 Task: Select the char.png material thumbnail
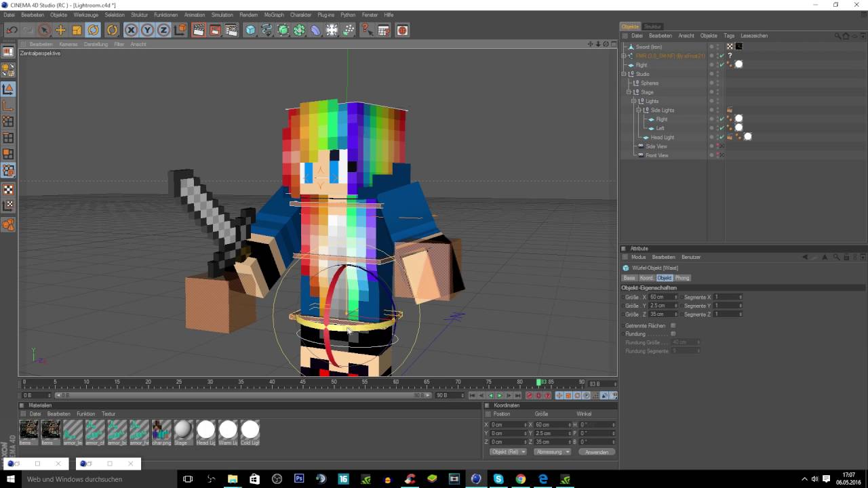[161, 432]
